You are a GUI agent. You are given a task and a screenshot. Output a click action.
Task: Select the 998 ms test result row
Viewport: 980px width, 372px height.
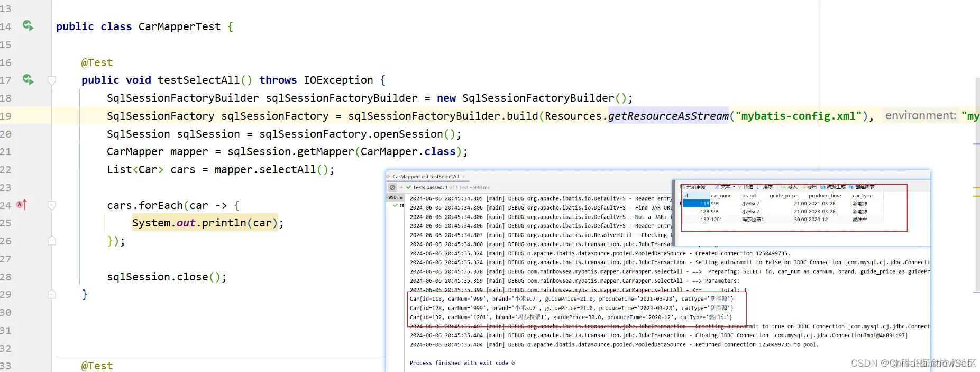pos(396,197)
